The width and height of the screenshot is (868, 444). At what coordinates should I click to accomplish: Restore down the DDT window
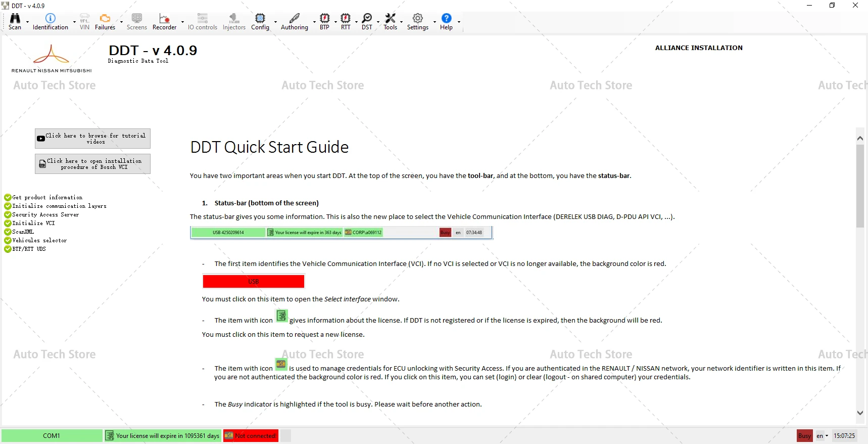(832, 6)
